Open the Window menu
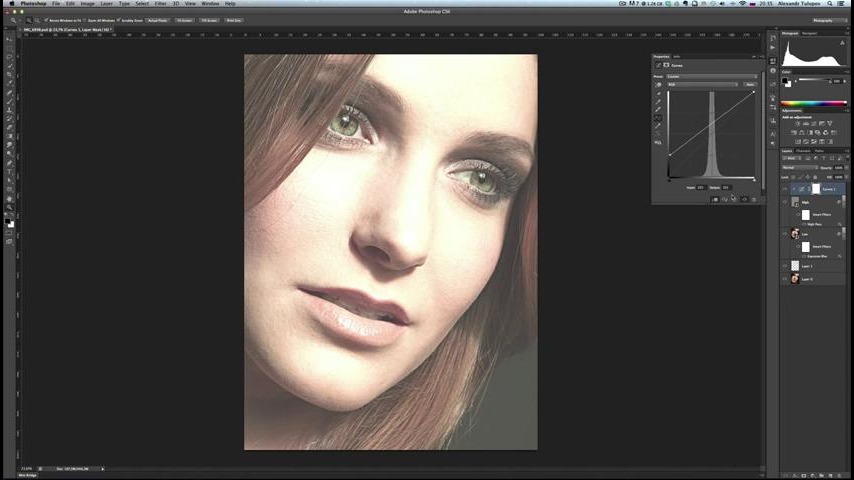 210,3
